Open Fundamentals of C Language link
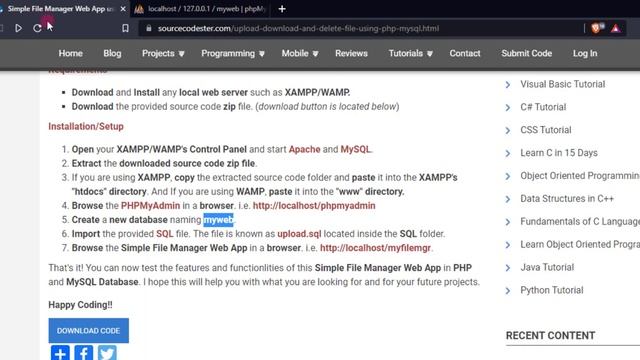640x360 pixels. coord(580,222)
